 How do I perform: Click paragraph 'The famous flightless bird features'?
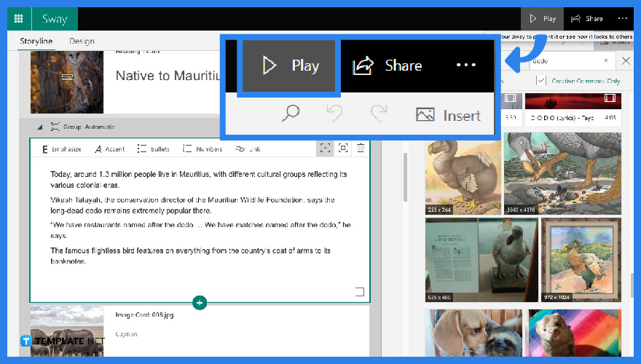[191, 256]
